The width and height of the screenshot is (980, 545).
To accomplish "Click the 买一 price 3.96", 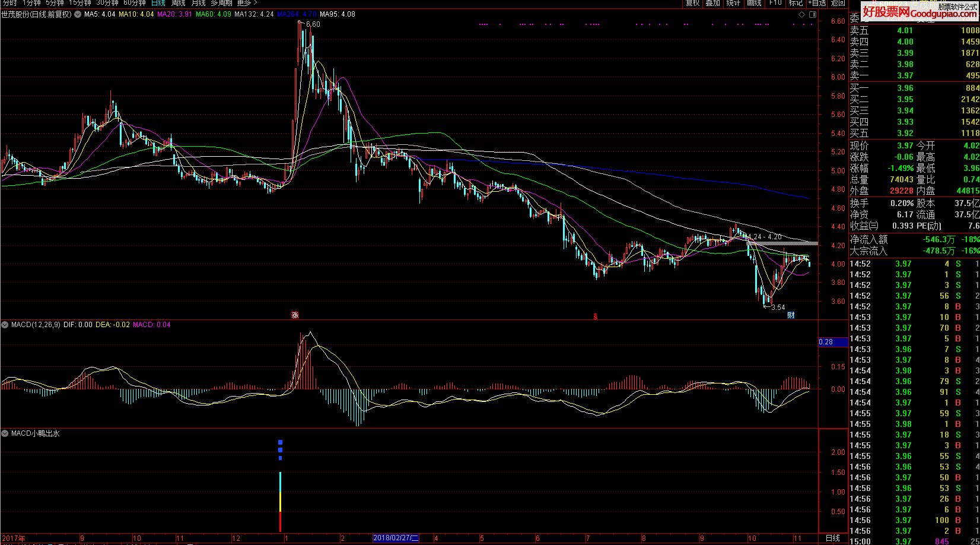I will [x=905, y=88].
